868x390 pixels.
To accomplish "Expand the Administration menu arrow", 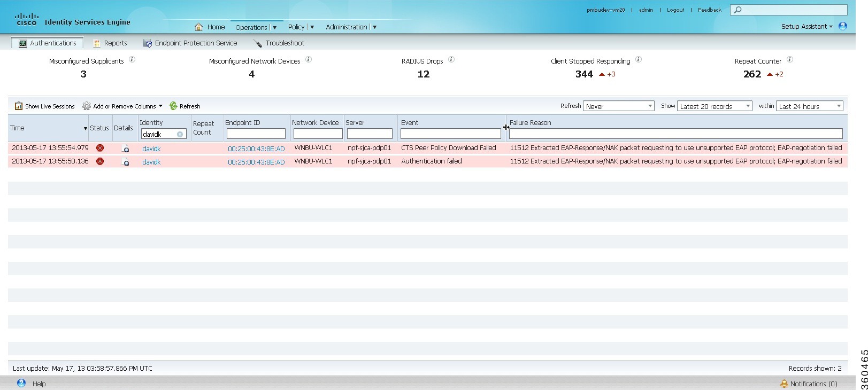I will point(374,27).
